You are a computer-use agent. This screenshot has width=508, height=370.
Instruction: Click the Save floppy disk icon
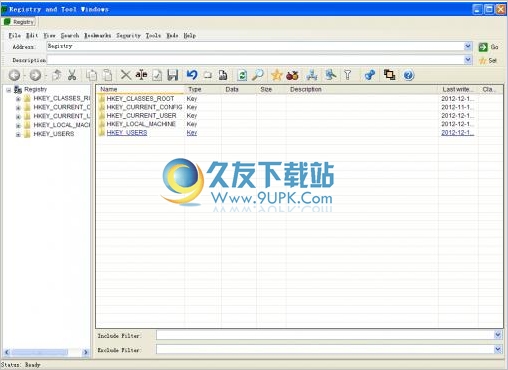pos(173,75)
